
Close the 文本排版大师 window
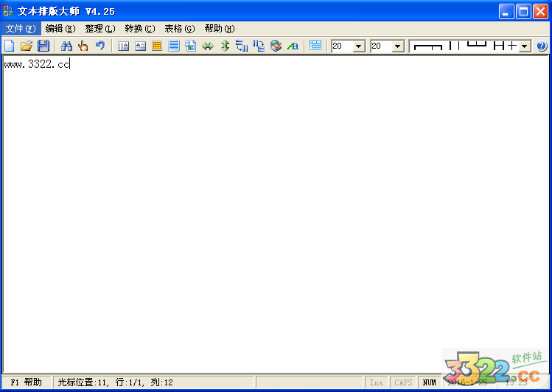[x=540, y=12]
